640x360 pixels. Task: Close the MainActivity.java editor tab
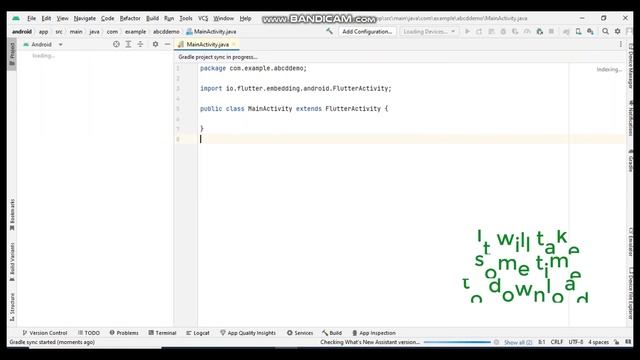pos(234,44)
